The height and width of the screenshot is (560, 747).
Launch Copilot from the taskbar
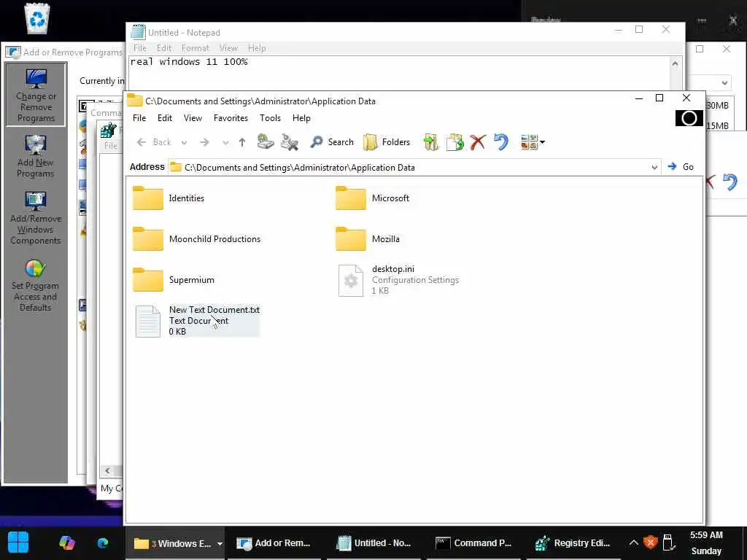(x=66, y=542)
